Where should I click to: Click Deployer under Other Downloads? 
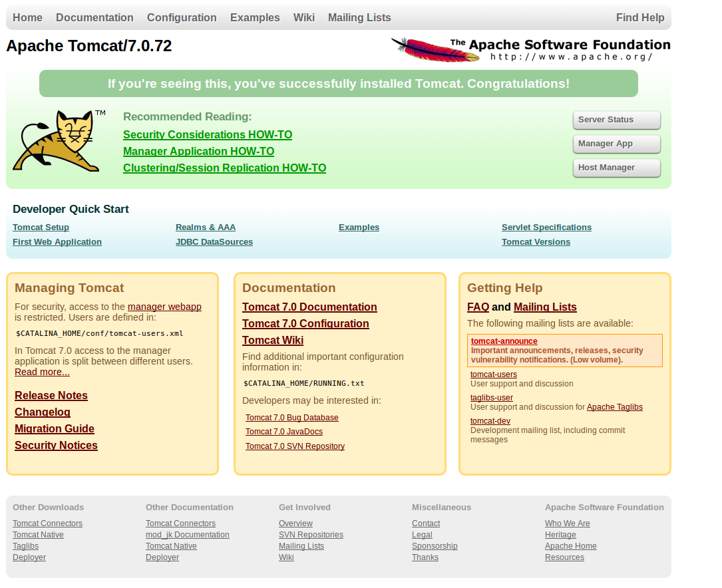29,557
